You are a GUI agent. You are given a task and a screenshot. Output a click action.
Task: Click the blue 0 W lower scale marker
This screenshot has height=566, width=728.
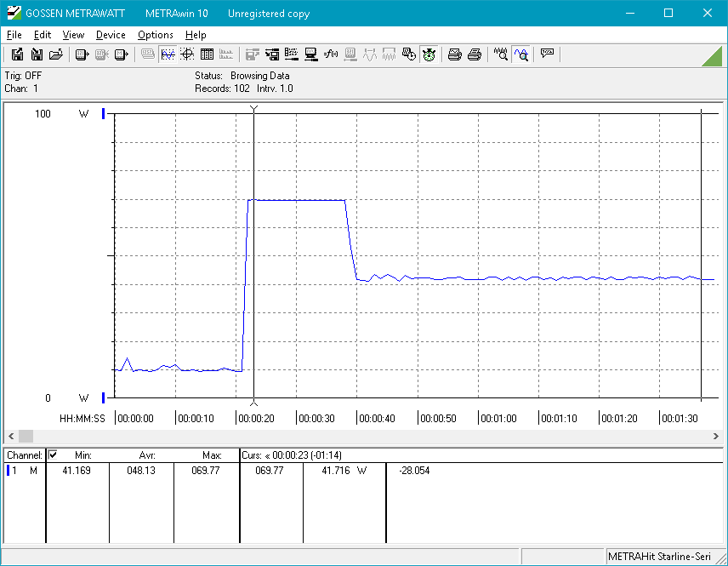point(104,397)
